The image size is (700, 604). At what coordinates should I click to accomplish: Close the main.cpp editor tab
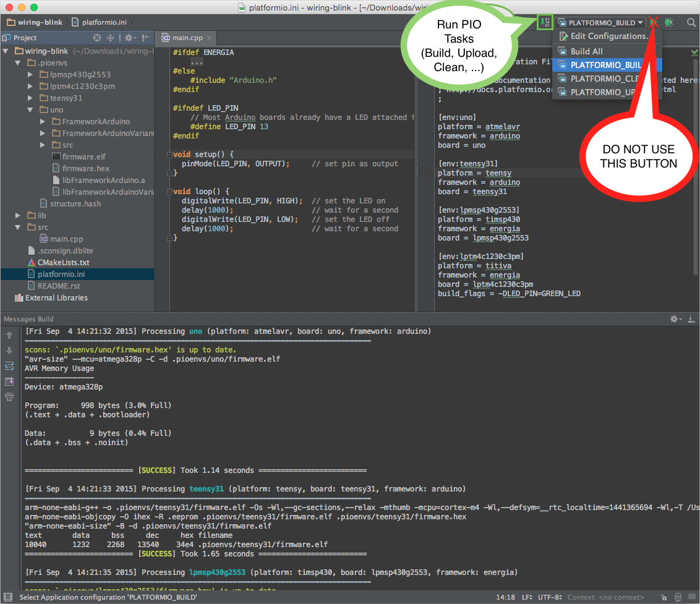point(210,38)
